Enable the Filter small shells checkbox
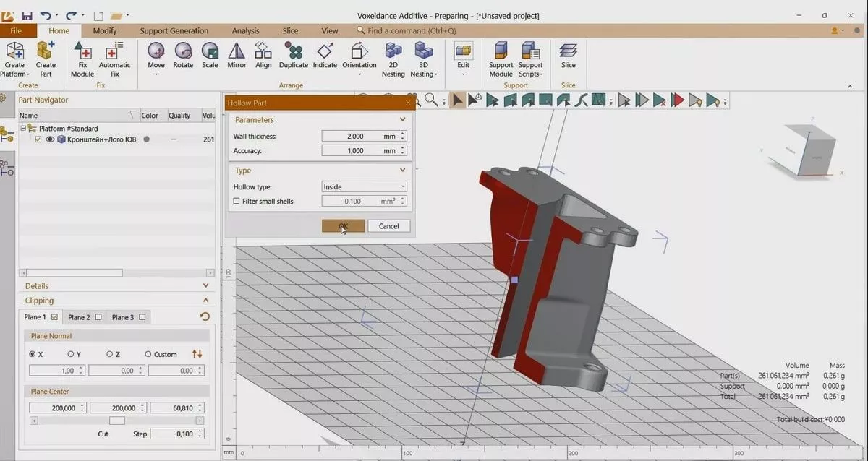 pos(237,202)
